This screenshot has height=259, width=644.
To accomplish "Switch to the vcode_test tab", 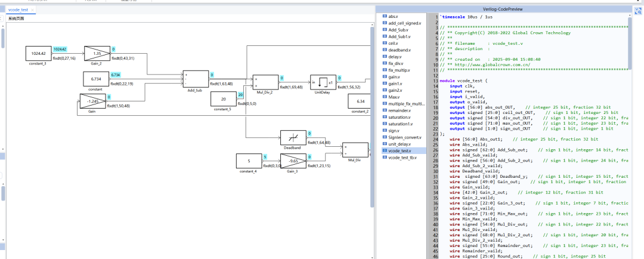I will pyautogui.click(x=18, y=10).
